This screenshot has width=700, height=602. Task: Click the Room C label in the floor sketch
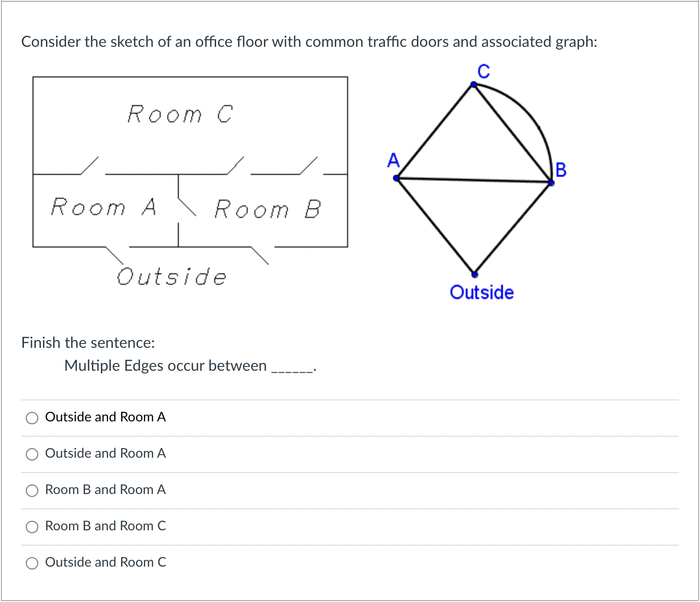(x=179, y=114)
